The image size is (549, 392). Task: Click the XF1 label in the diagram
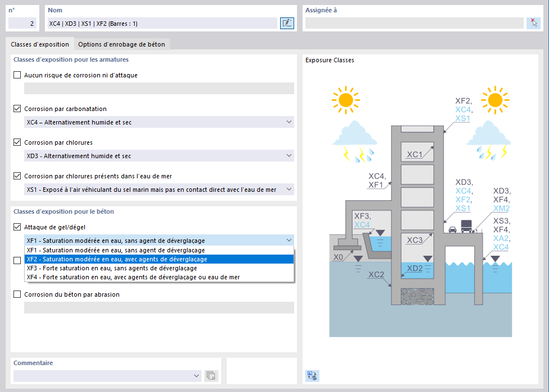tap(376, 185)
